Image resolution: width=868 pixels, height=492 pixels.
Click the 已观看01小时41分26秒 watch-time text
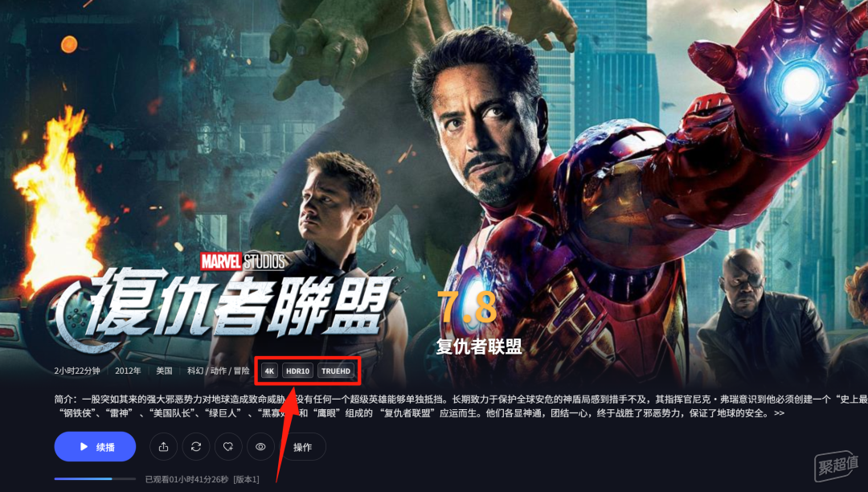click(186, 479)
